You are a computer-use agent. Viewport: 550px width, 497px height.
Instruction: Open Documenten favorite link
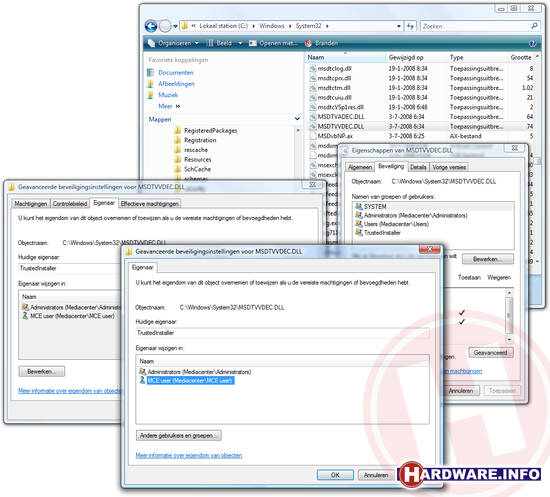click(176, 73)
